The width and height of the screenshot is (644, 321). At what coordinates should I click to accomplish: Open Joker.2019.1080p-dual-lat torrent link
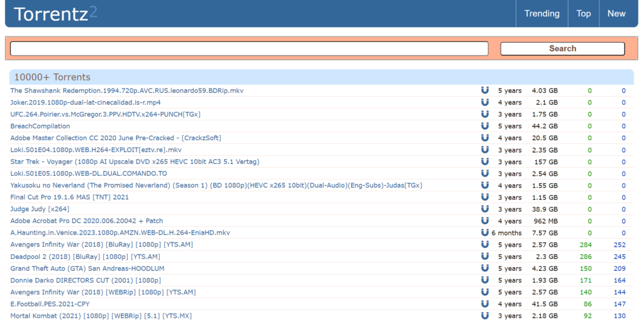point(86,102)
